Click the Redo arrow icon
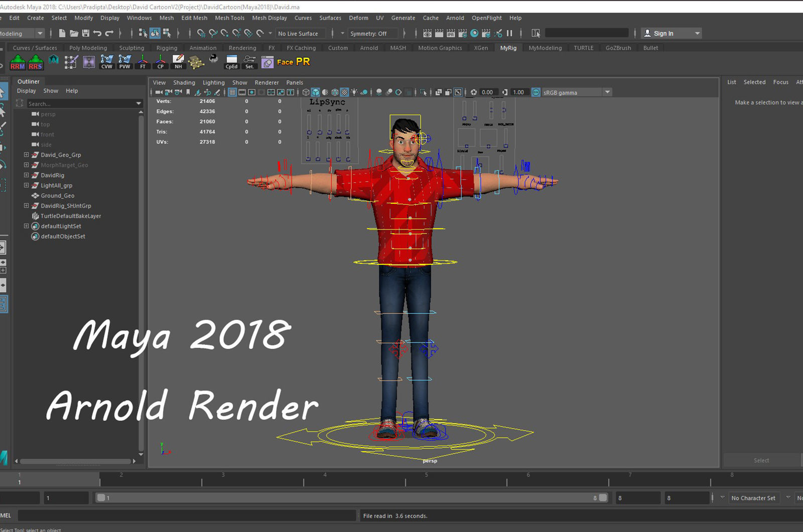 109,33
